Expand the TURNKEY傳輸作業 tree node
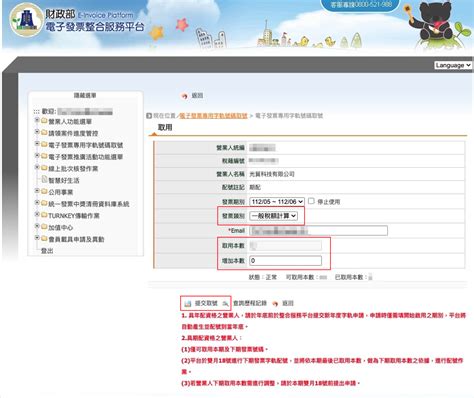 [37, 214]
